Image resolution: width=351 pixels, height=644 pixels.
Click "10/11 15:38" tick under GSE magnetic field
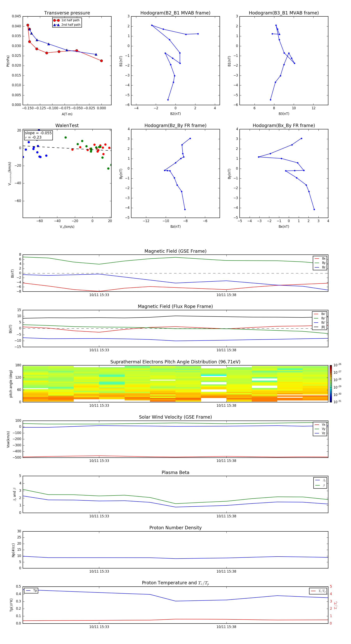[226, 295]
